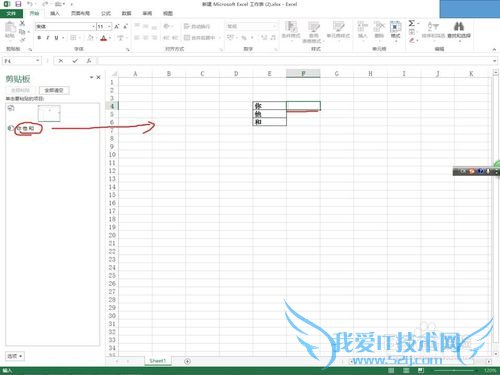Apply fill color bucket icon

pos(90,38)
